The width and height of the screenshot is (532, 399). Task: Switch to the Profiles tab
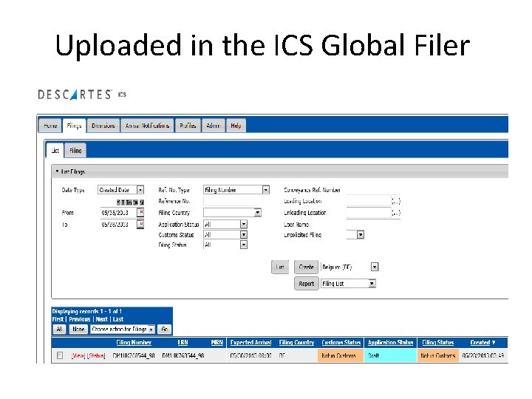(188, 126)
